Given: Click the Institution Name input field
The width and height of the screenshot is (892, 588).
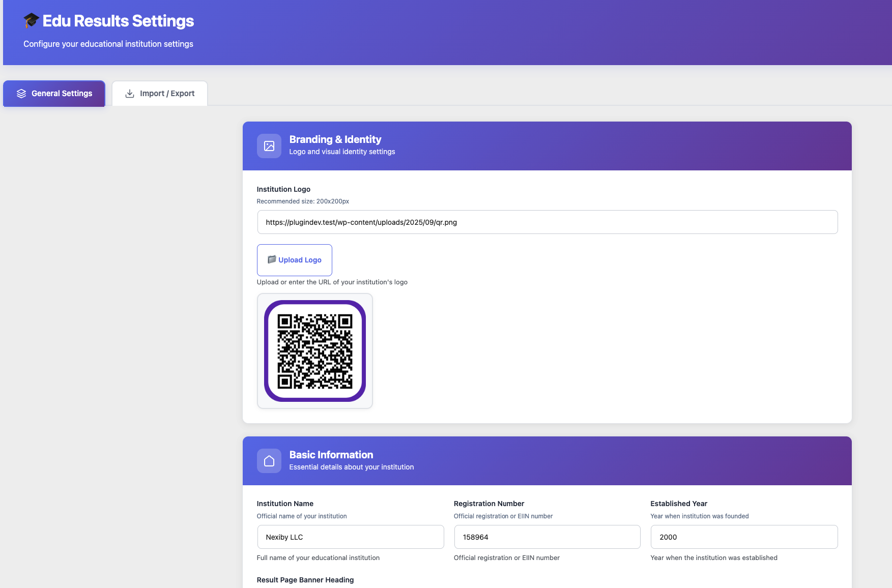Looking at the screenshot, I should 351,537.
